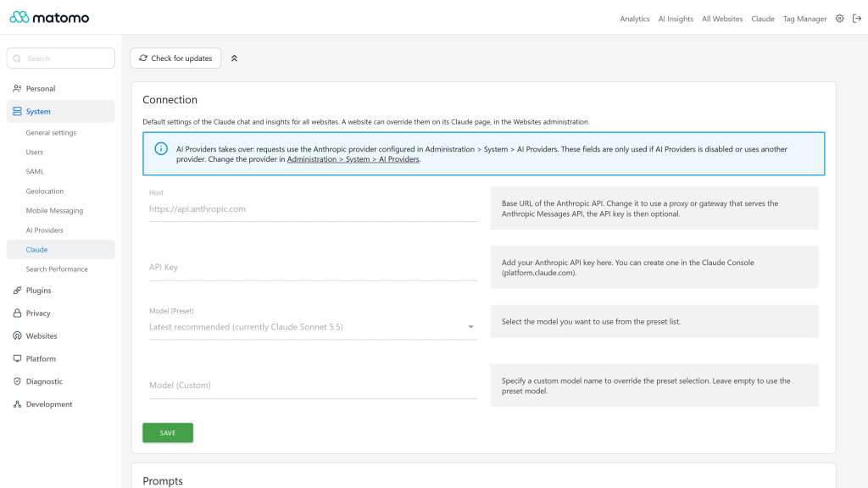Click the Plugins icon in sidebar
The width and height of the screenshot is (868, 488).
click(17, 291)
